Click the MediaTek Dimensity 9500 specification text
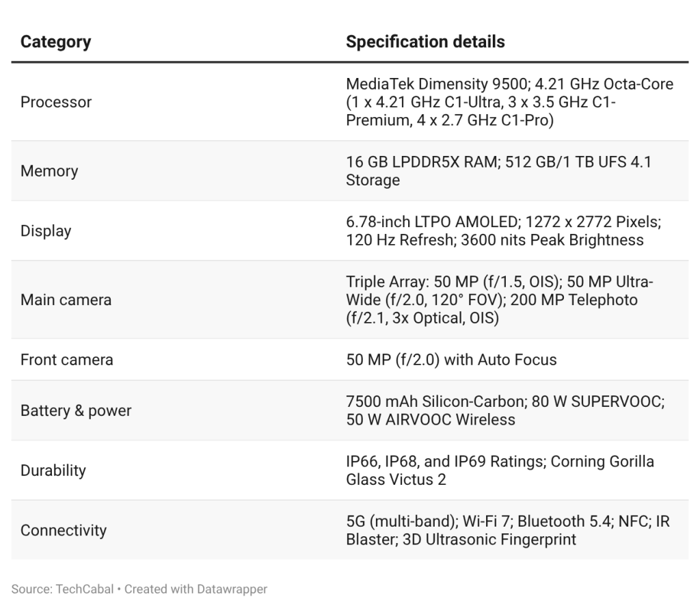The width and height of the screenshot is (700, 608). point(509,103)
